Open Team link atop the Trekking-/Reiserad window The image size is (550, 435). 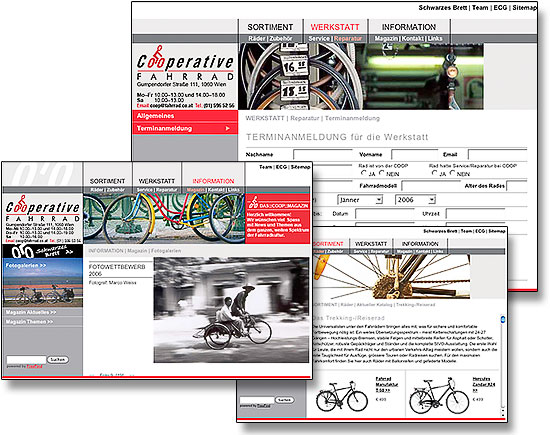click(466, 231)
